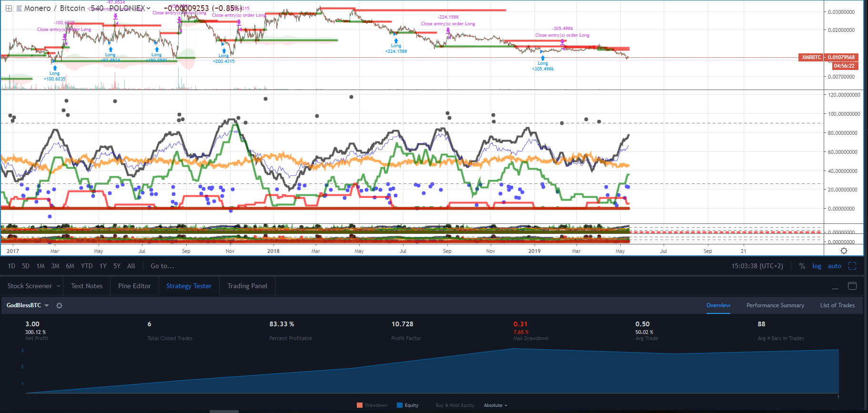Toggle auto scale on the chart
The image size is (868, 413).
tap(834, 266)
